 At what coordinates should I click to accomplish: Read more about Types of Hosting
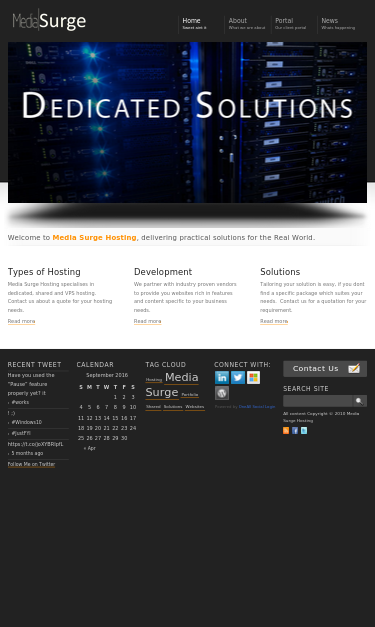click(22, 321)
